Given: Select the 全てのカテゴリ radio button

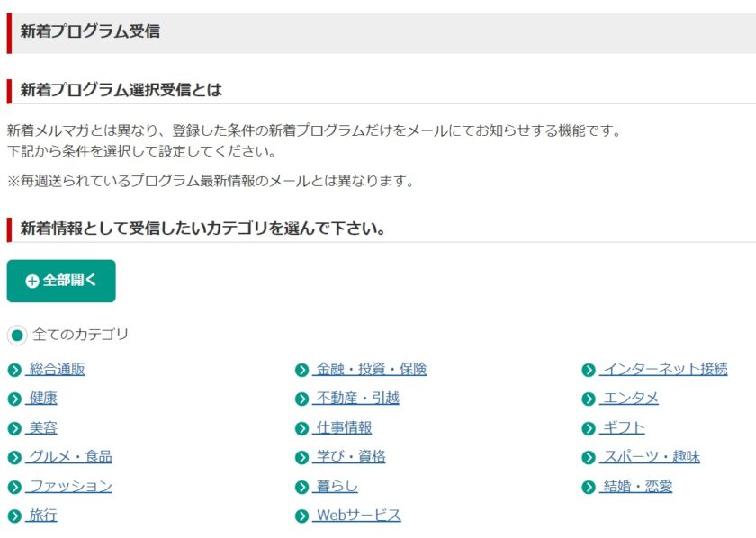Looking at the screenshot, I should [17, 336].
